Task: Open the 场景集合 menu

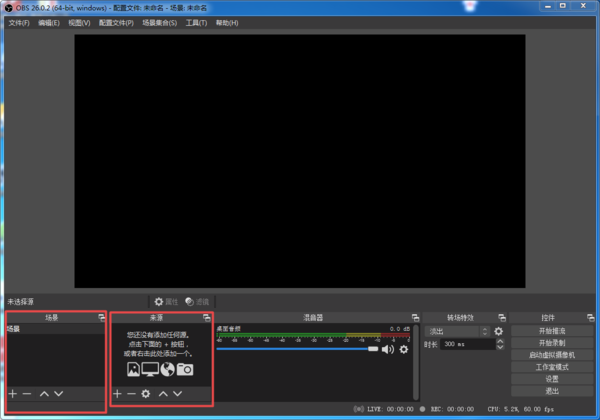Action: pyautogui.click(x=159, y=22)
